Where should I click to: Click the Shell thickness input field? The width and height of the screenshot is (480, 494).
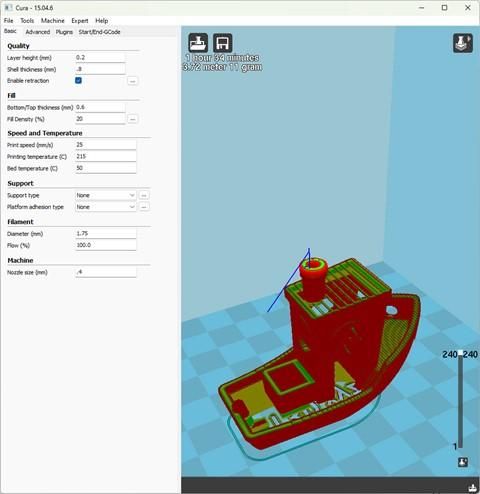[x=100, y=69]
